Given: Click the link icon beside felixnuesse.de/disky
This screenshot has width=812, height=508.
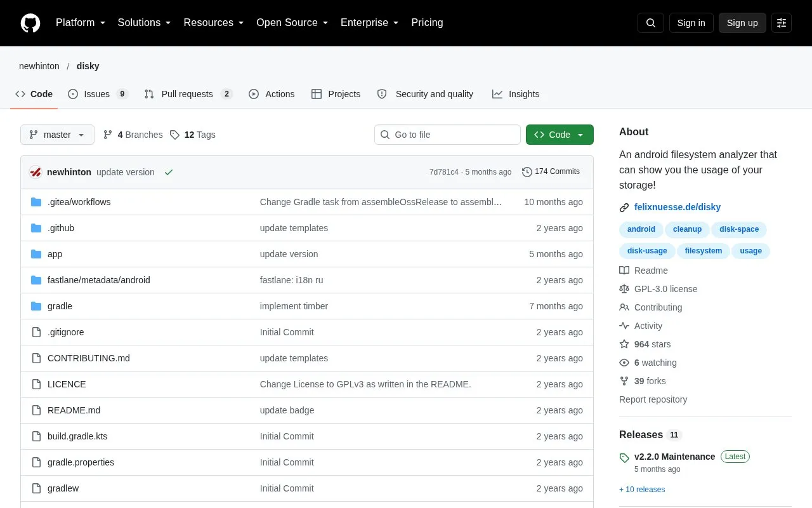Looking at the screenshot, I should (x=624, y=207).
